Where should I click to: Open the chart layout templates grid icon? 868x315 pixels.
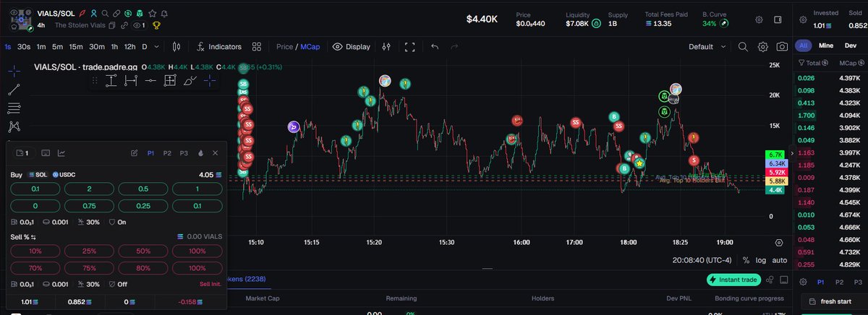(x=257, y=47)
